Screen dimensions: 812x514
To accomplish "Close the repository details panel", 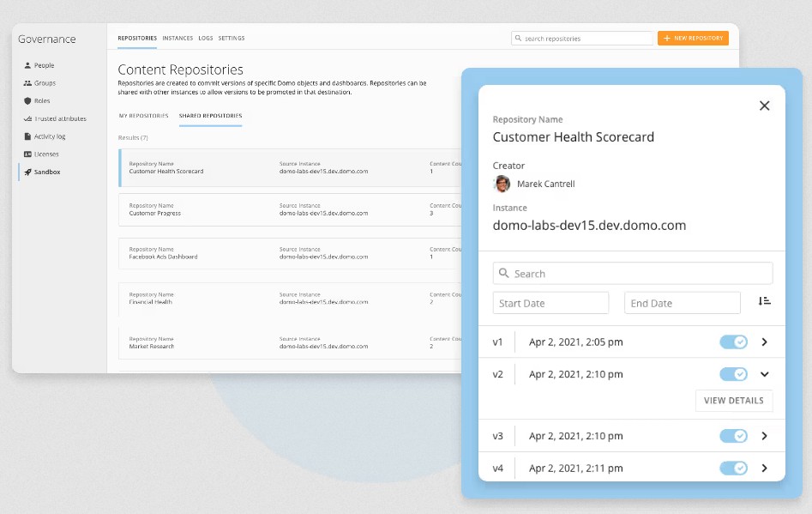I will click(764, 106).
